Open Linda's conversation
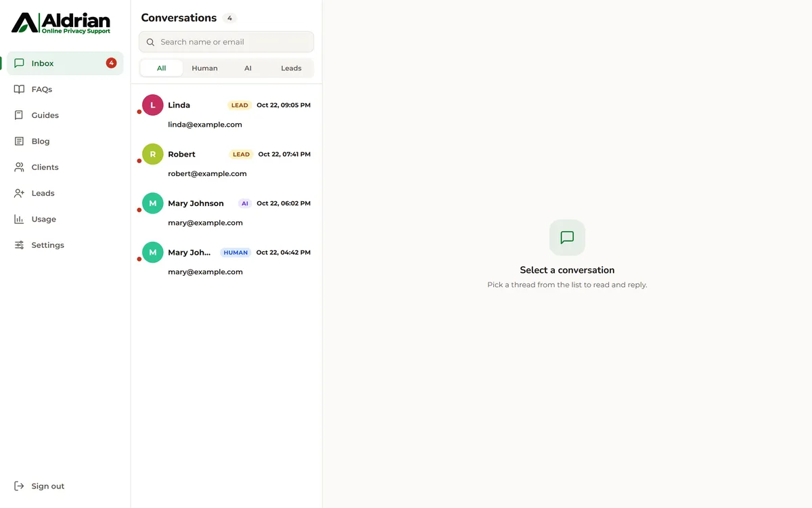Viewport: 812px width, 508px height. (x=226, y=112)
